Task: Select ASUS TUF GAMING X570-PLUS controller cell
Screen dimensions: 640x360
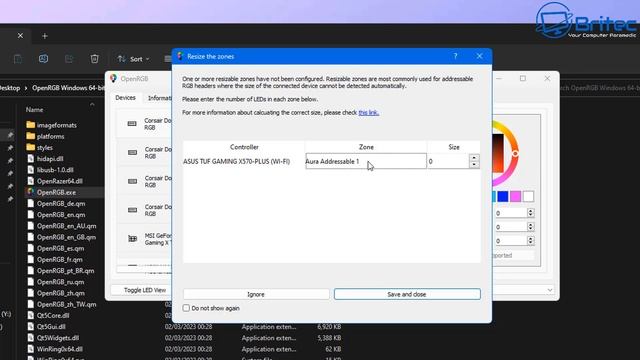Action: tap(244, 162)
